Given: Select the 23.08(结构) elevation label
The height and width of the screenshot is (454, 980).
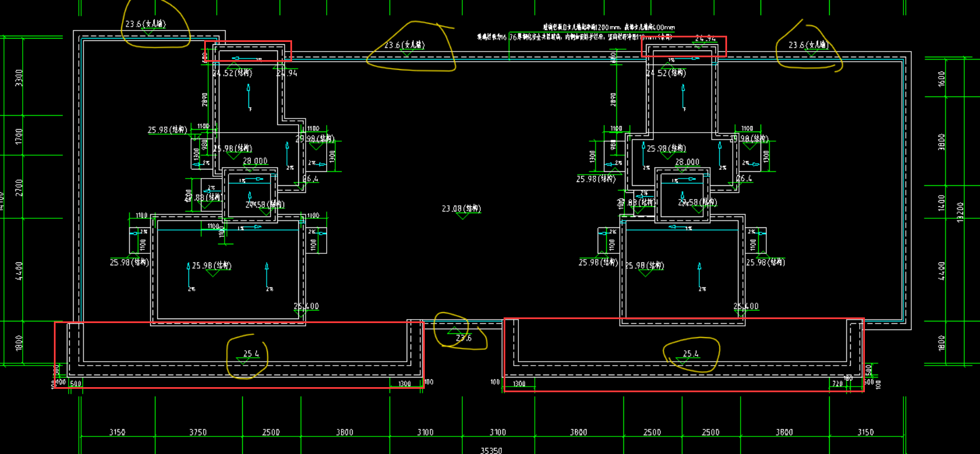Looking at the screenshot, I should 462,209.
